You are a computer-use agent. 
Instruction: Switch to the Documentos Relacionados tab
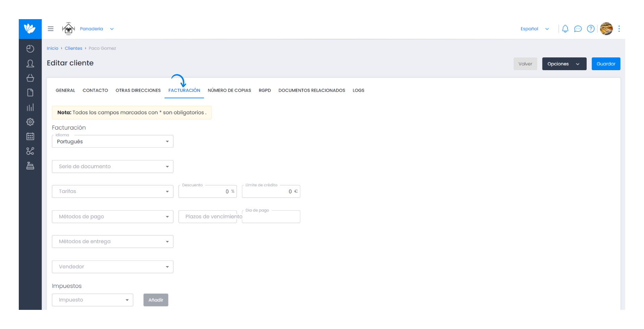tap(312, 90)
